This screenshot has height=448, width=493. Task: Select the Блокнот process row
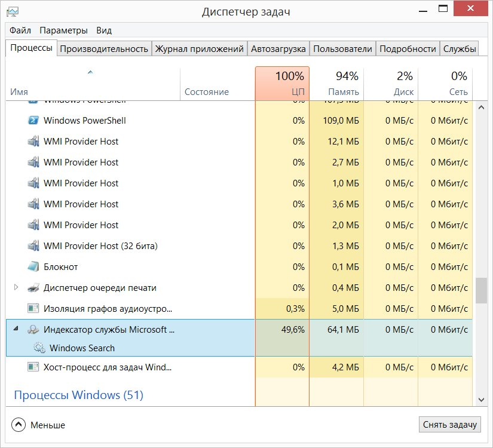239,266
